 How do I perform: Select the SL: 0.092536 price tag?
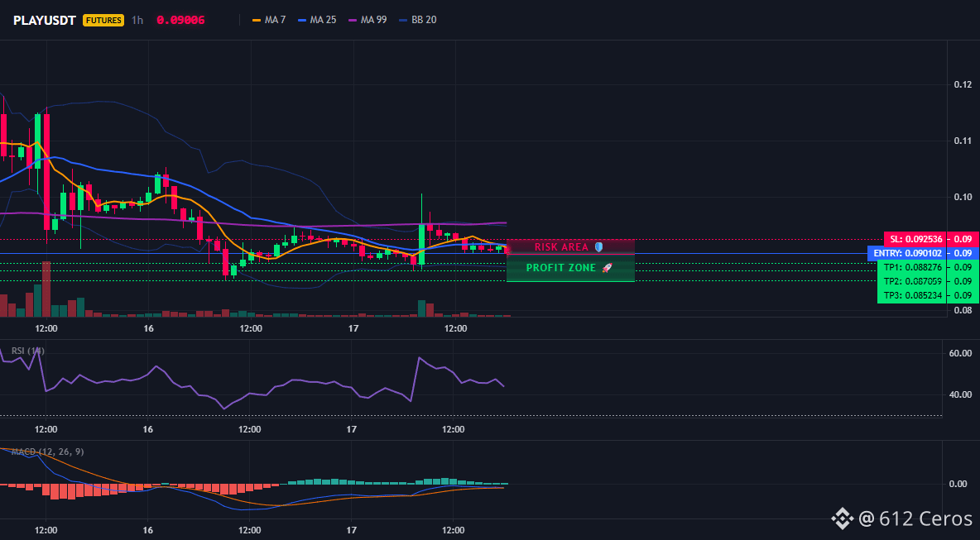coord(915,239)
